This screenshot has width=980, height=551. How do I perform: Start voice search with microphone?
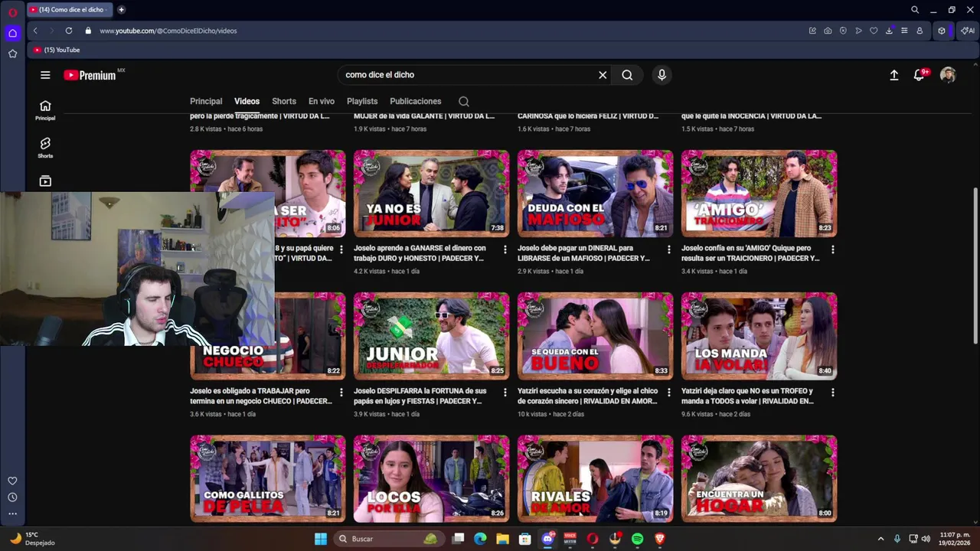tap(661, 75)
